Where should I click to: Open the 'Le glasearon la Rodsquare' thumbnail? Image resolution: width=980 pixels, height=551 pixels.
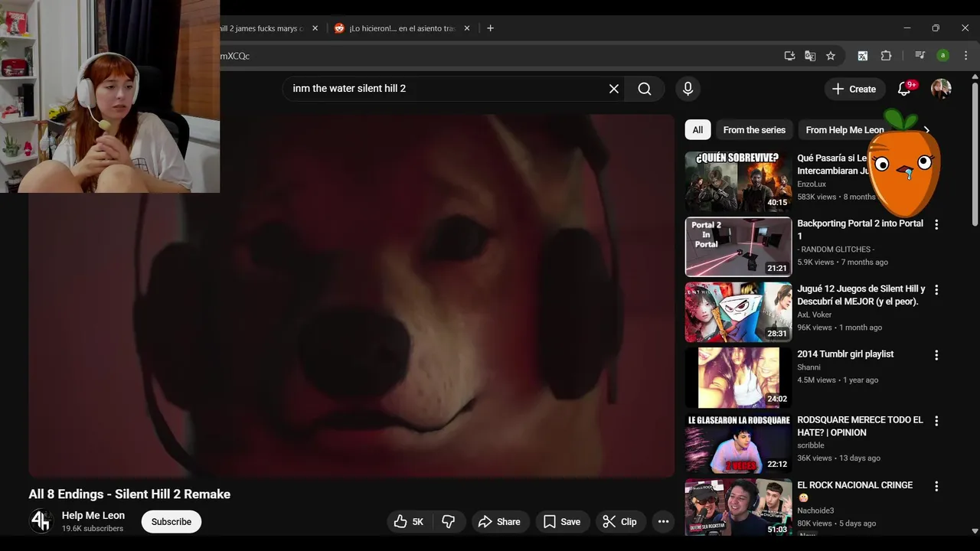(x=738, y=443)
